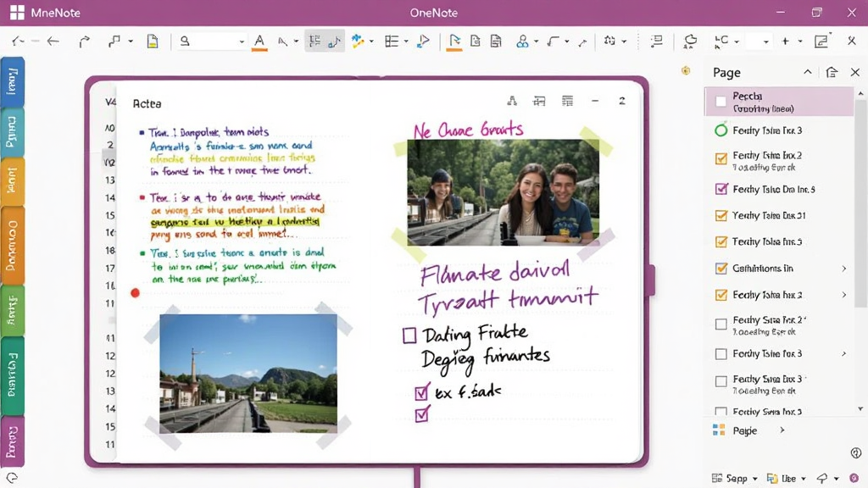The image size is (868, 488).
Task: Click the multicolored grid icon beside Page
Action: point(719,430)
